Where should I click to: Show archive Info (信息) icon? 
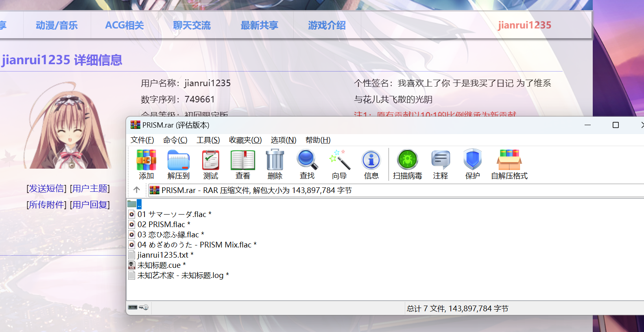tap(371, 165)
